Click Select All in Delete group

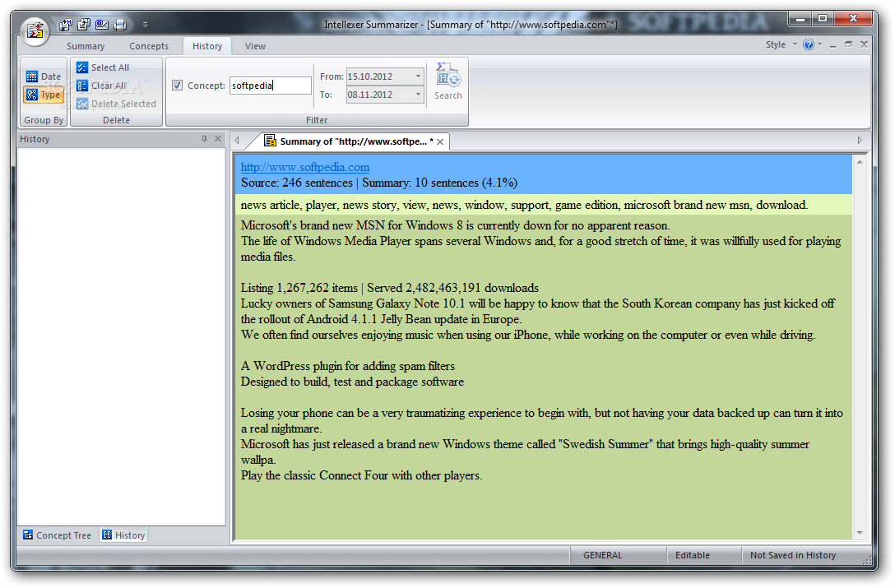pyautogui.click(x=104, y=67)
